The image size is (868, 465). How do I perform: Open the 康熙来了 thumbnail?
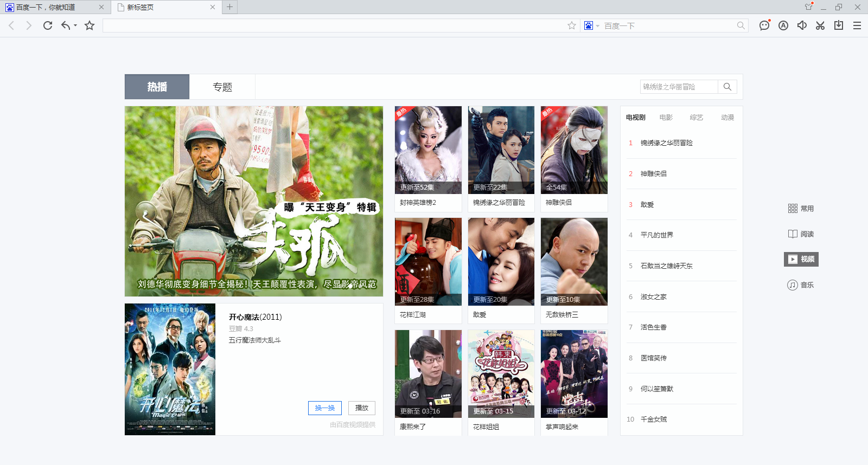428,374
